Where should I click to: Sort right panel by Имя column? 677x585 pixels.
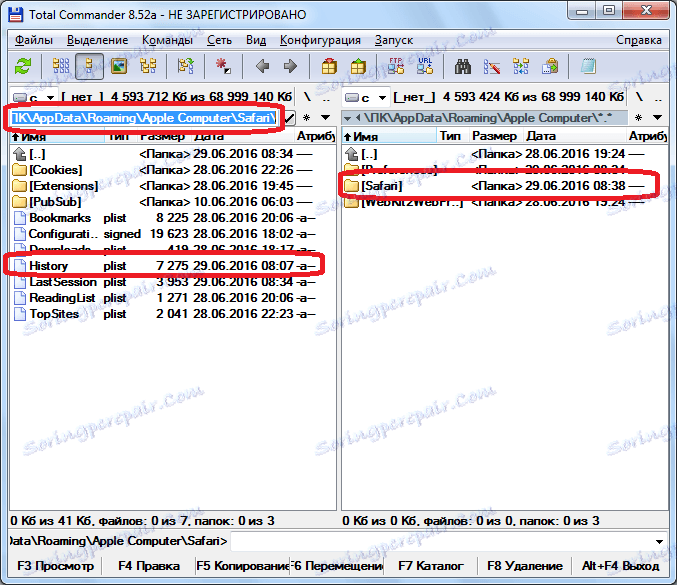[x=389, y=136]
